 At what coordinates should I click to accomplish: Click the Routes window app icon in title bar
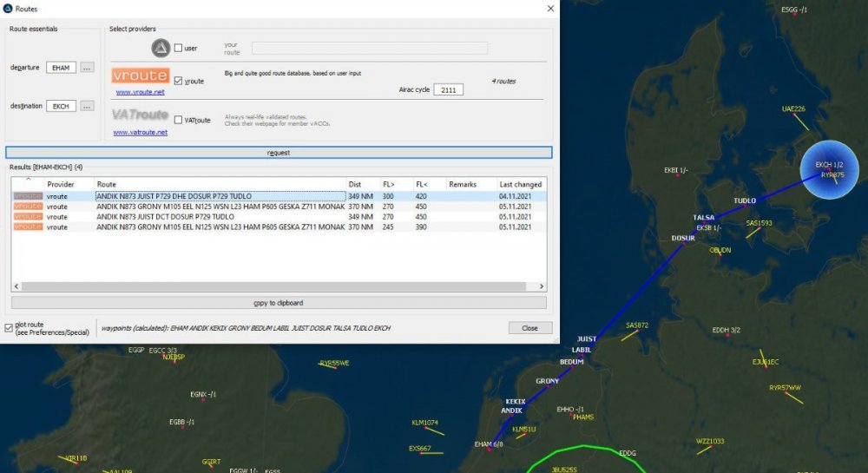(8, 8)
